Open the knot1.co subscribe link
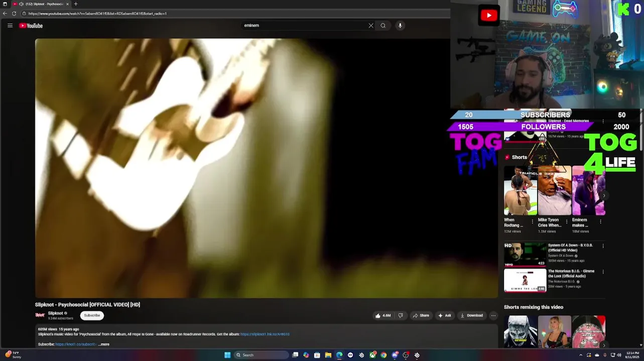Image resolution: width=644 pixels, height=361 pixels. [x=76, y=344]
